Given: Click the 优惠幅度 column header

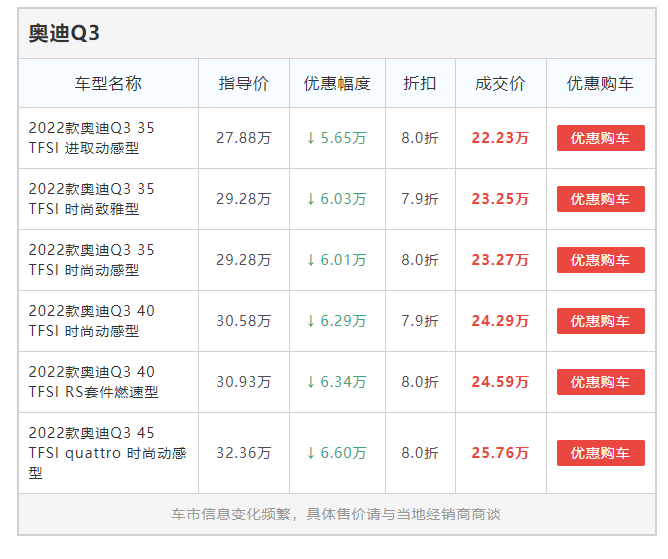Looking at the screenshot, I should pos(337,84).
